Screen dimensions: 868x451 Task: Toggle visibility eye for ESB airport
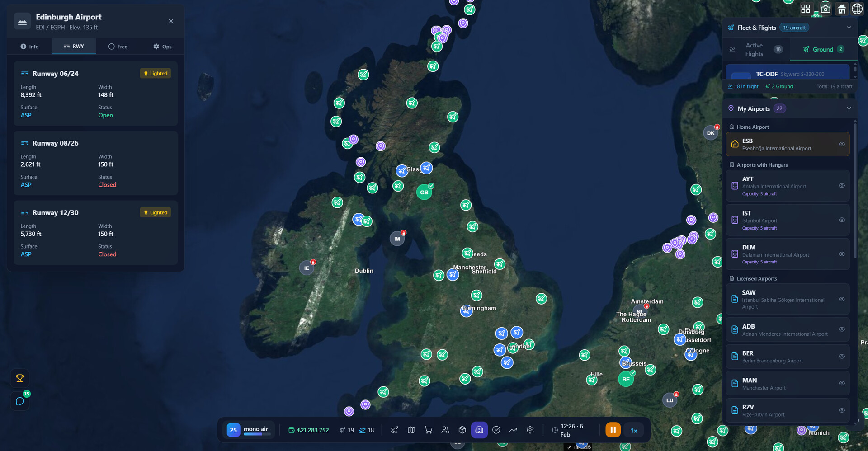click(x=842, y=144)
